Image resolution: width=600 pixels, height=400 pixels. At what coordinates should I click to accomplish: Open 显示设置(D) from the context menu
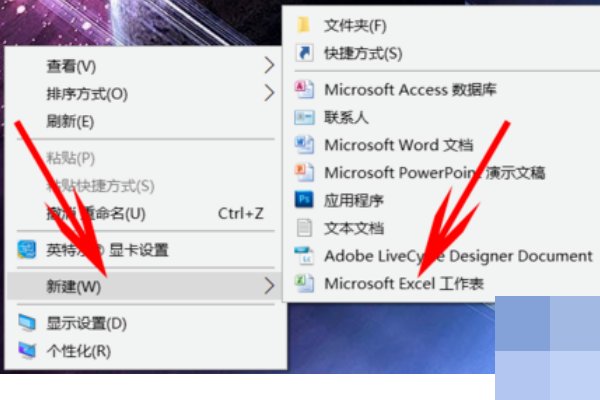[145, 323]
